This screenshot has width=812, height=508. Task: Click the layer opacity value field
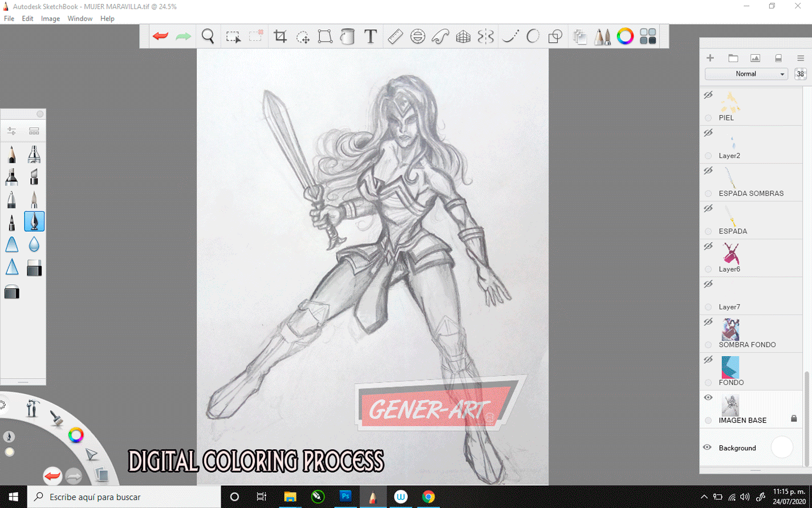tap(800, 74)
